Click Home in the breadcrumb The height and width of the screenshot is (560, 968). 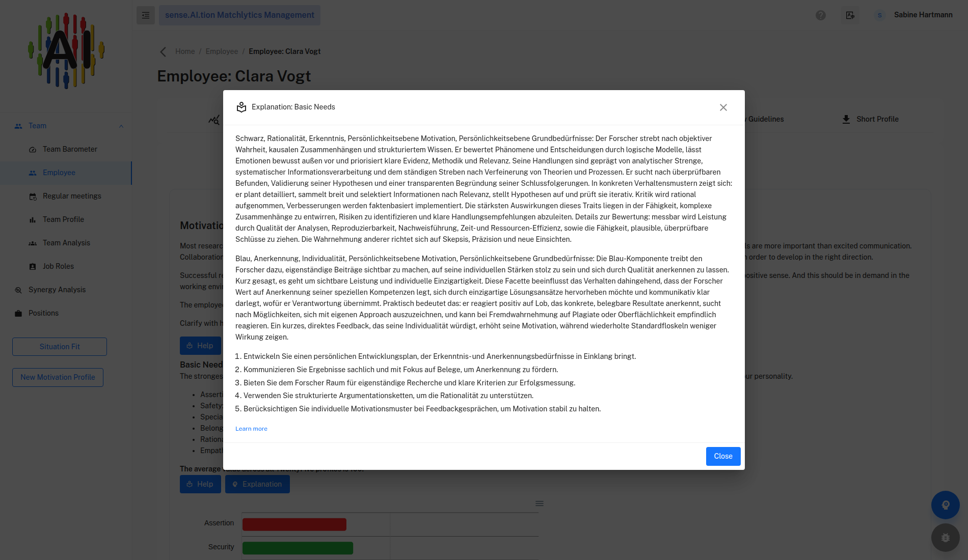tap(185, 51)
